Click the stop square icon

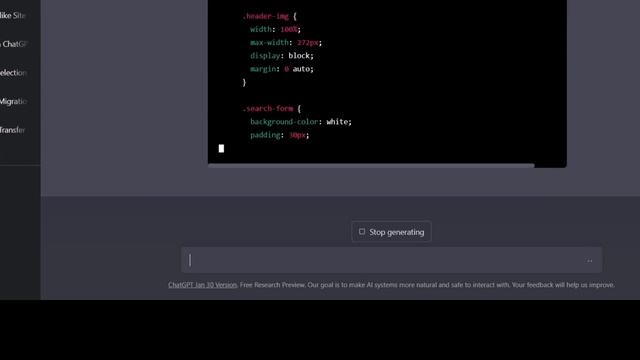(362, 231)
